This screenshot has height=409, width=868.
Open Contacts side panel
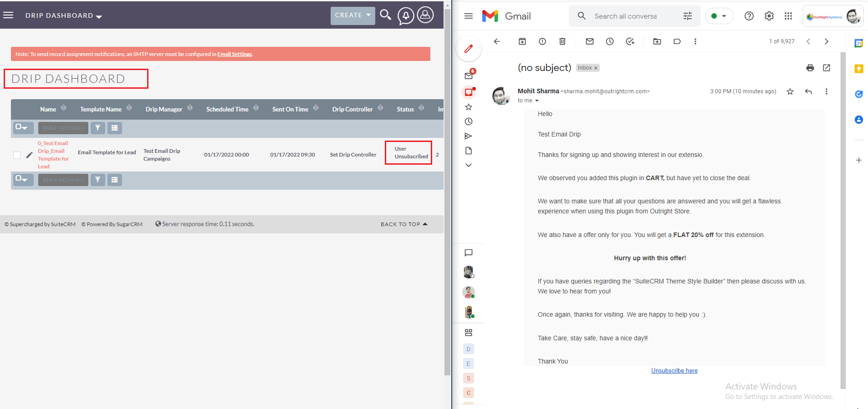(859, 120)
